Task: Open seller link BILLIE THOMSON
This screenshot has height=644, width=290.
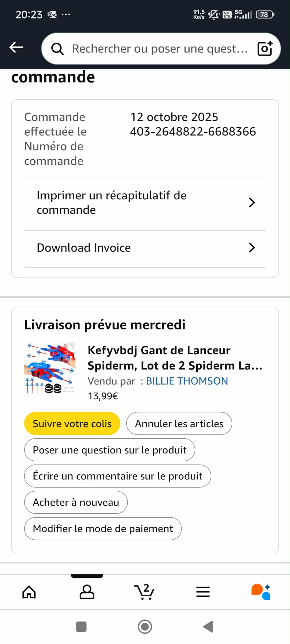Action: click(x=187, y=381)
